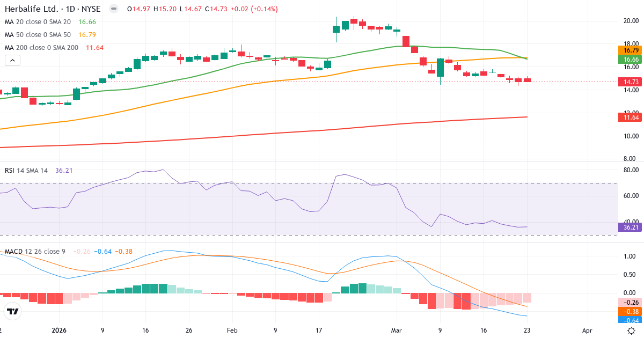Click the market status icon beside the symbol title
Viewport: 644px width, 338px height.
click(x=113, y=9)
